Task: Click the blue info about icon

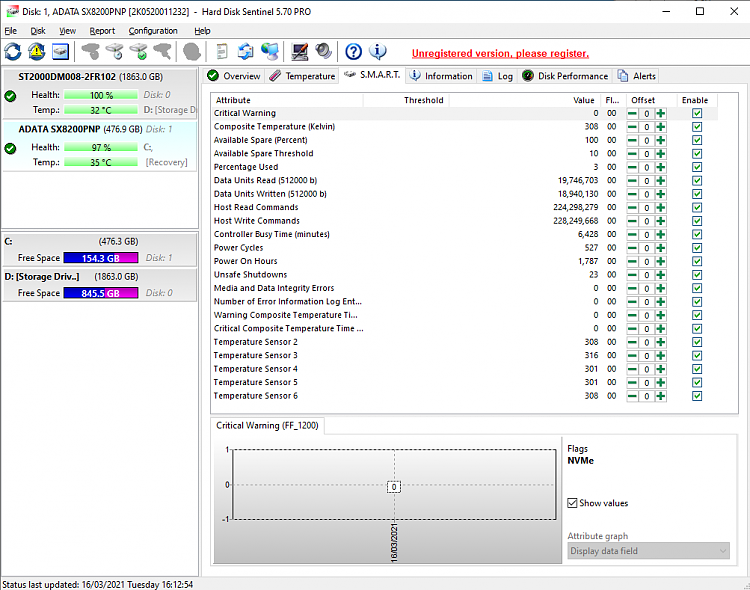Action: click(378, 52)
